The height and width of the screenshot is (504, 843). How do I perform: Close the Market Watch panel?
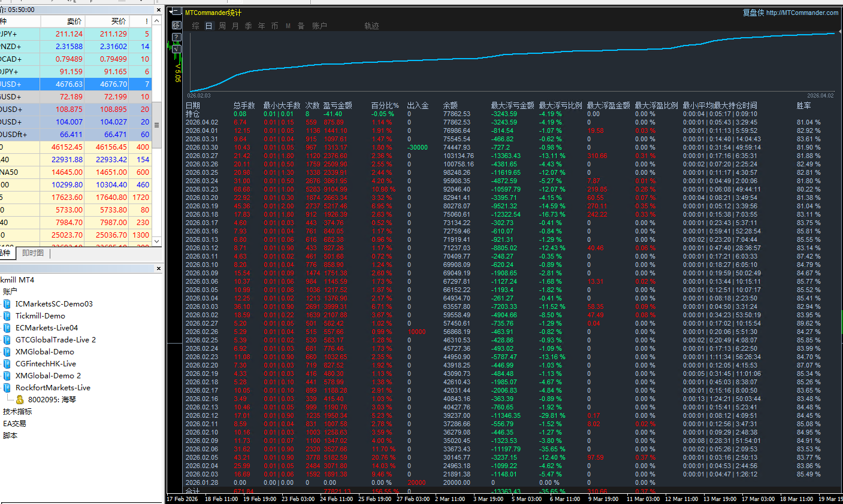159,10
